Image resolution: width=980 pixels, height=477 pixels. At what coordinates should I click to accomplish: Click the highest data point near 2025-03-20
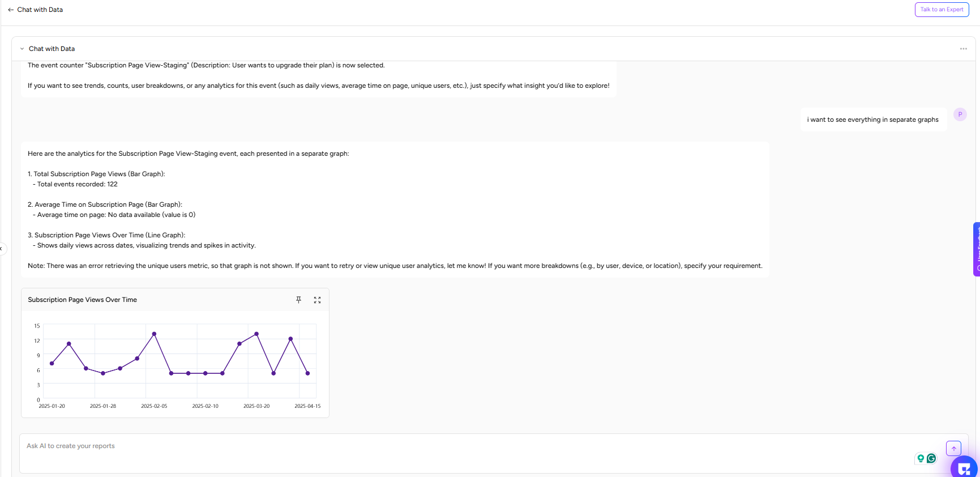click(x=256, y=334)
